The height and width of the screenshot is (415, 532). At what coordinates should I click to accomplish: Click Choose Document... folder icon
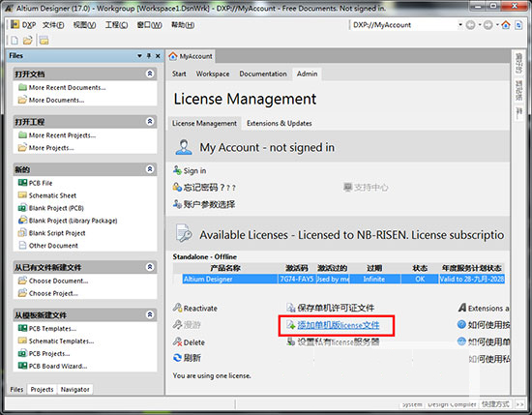(22, 281)
